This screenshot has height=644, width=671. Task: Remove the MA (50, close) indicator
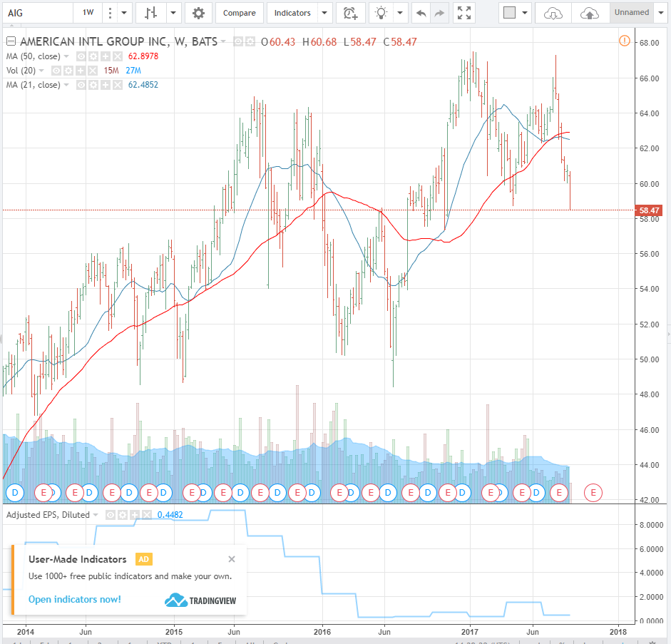(x=117, y=56)
